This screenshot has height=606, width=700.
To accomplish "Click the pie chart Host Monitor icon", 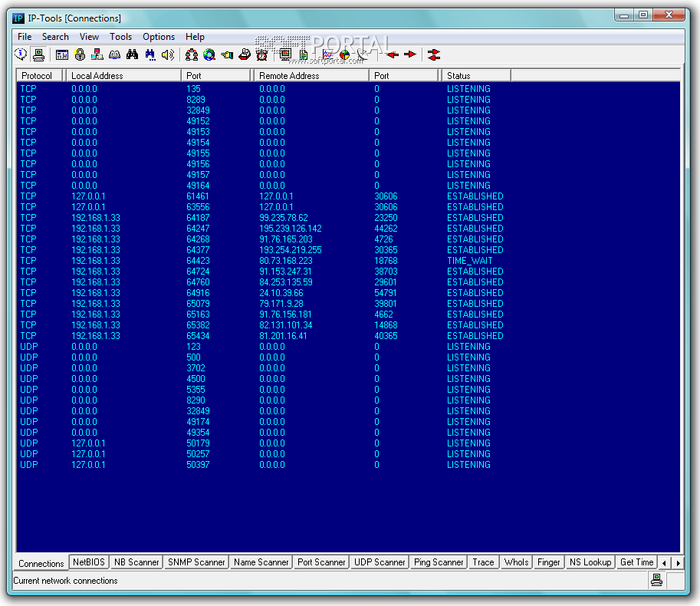I will click(345, 54).
